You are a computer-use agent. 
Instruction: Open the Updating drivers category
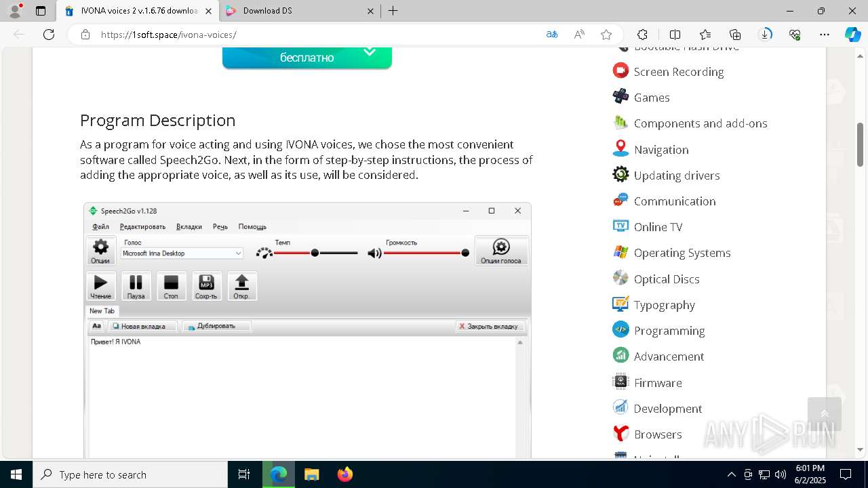coord(677,176)
